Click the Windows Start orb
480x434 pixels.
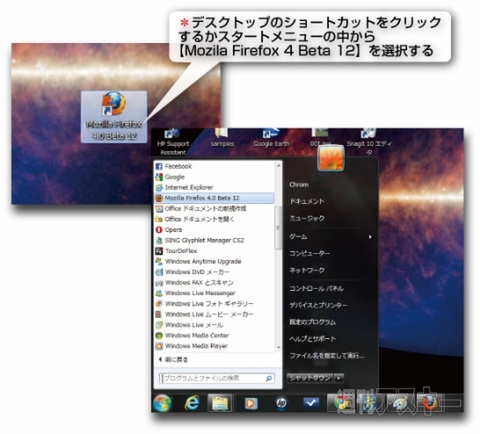[163, 403]
